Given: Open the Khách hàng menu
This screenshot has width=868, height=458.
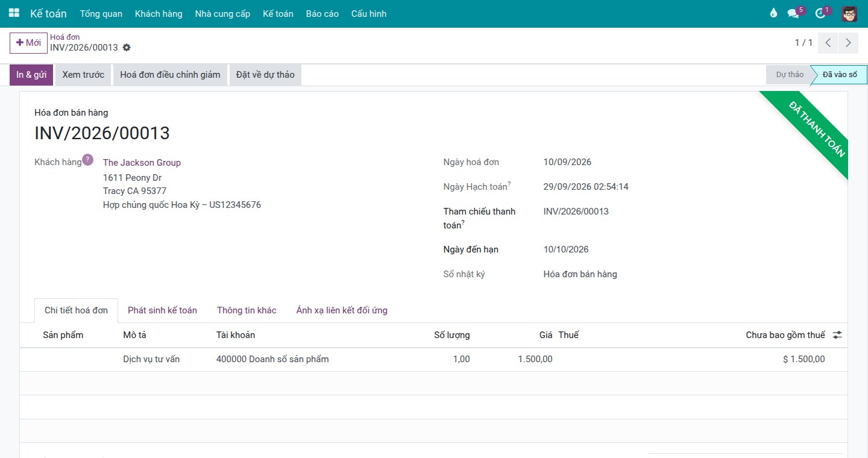Looking at the screenshot, I should pos(159,13).
